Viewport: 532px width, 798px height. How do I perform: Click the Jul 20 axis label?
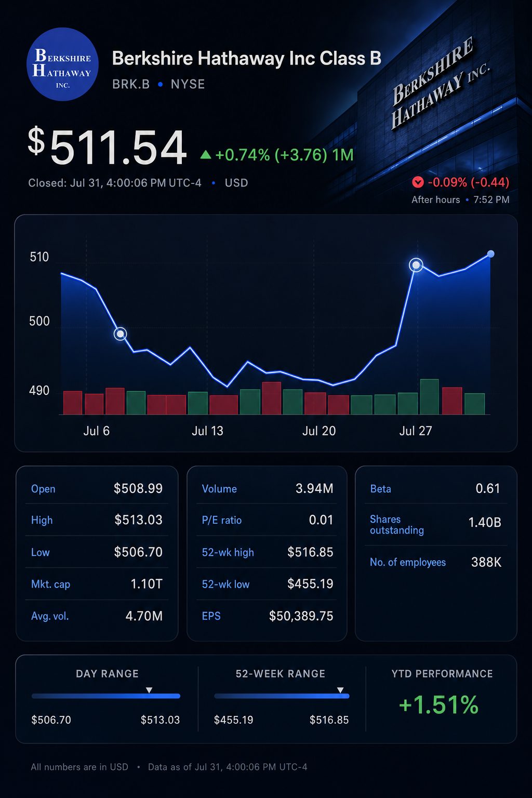tap(319, 431)
